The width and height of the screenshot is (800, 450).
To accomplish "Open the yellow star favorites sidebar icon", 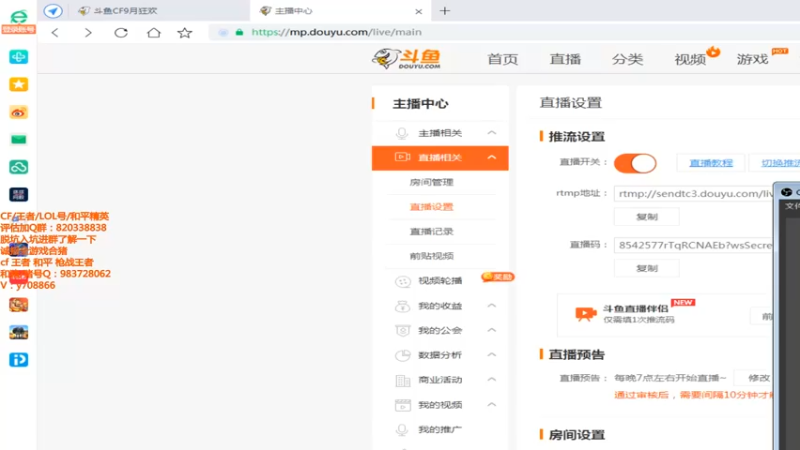I will [x=18, y=84].
